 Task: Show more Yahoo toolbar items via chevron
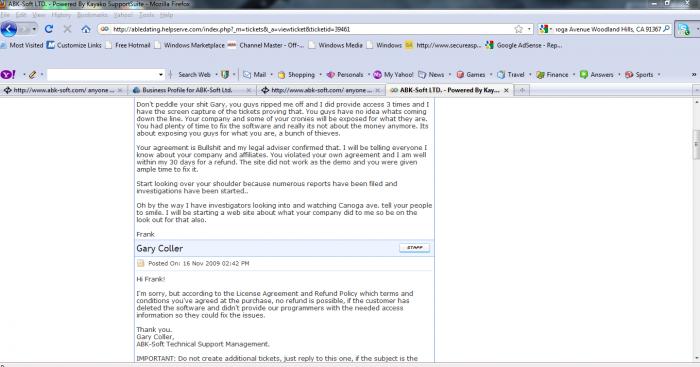point(694,75)
